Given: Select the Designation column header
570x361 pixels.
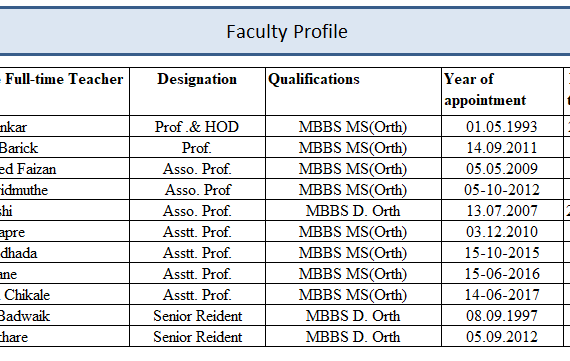Looking at the screenshot, I should click(x=197, y=91).
